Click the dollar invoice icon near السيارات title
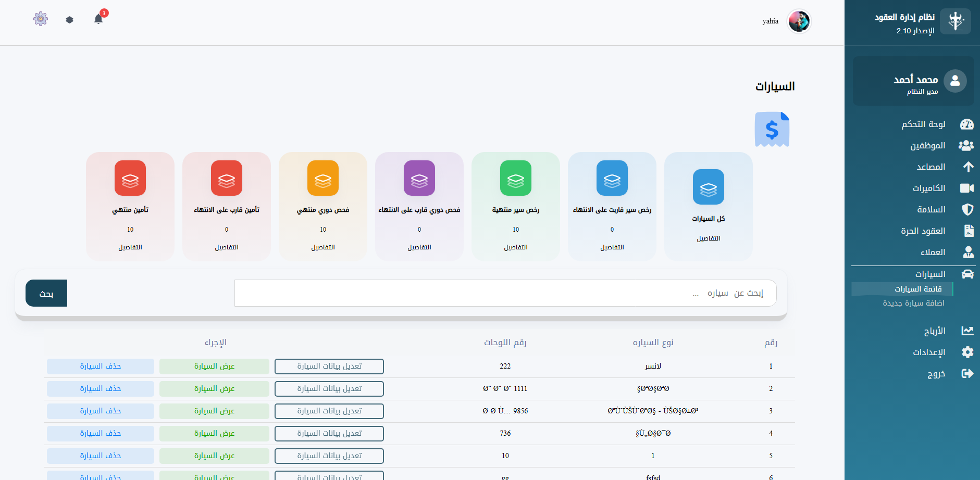Viewport: 980px width, 480px height. click(772, 129)
